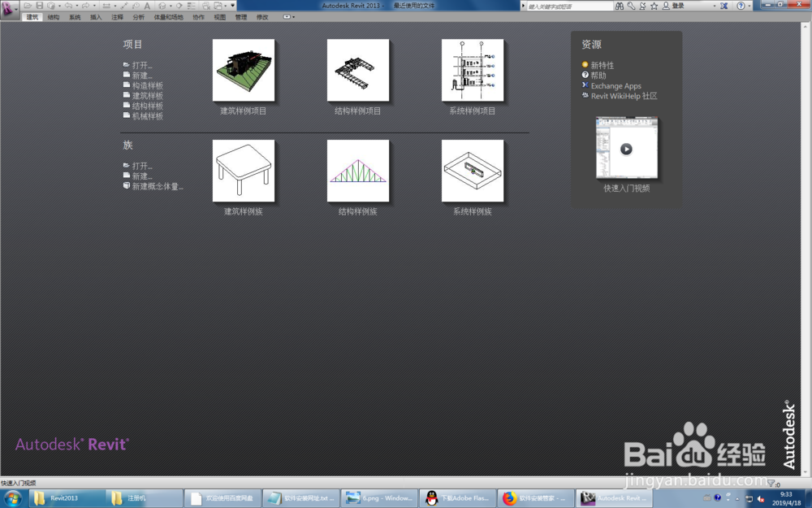Expand the 3D View dropdown arrow
The height and width of the screenshot is (508, 812).
click(171, 6)
